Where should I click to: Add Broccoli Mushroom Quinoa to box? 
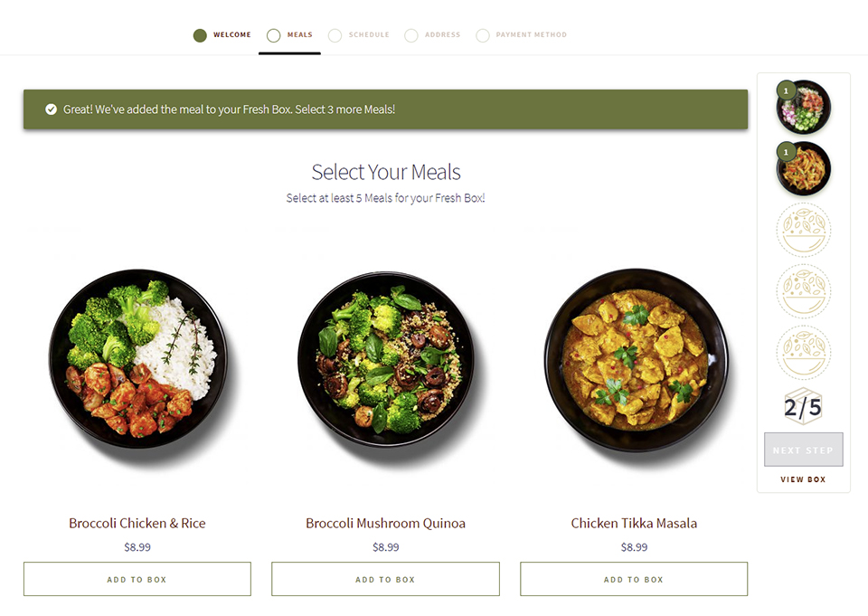(385, 580)
